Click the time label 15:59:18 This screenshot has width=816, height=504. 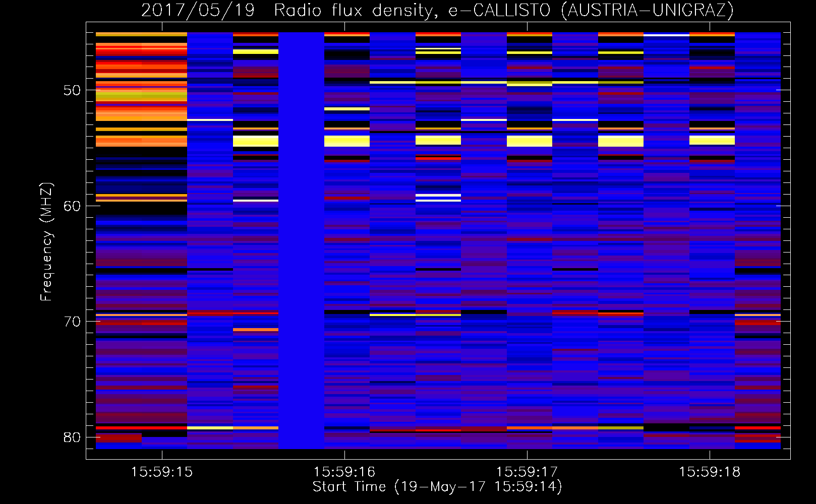pos(709,472)
